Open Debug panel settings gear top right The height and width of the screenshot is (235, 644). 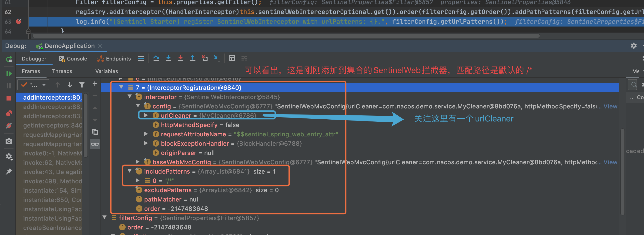point(634,46)
